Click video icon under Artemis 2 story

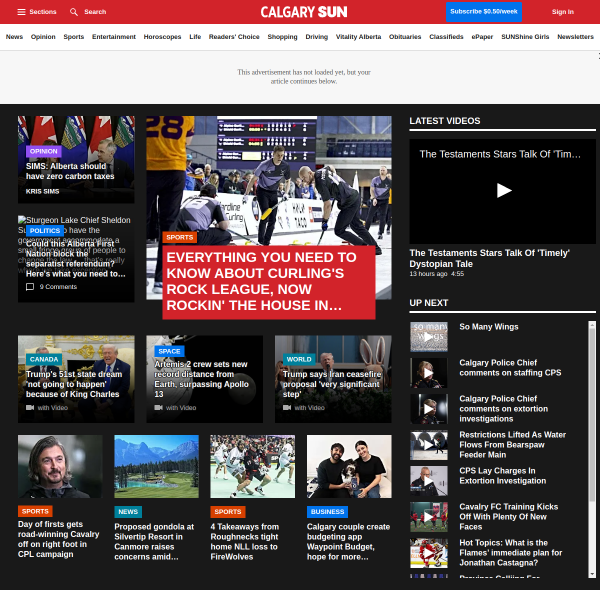coord(158,408)
